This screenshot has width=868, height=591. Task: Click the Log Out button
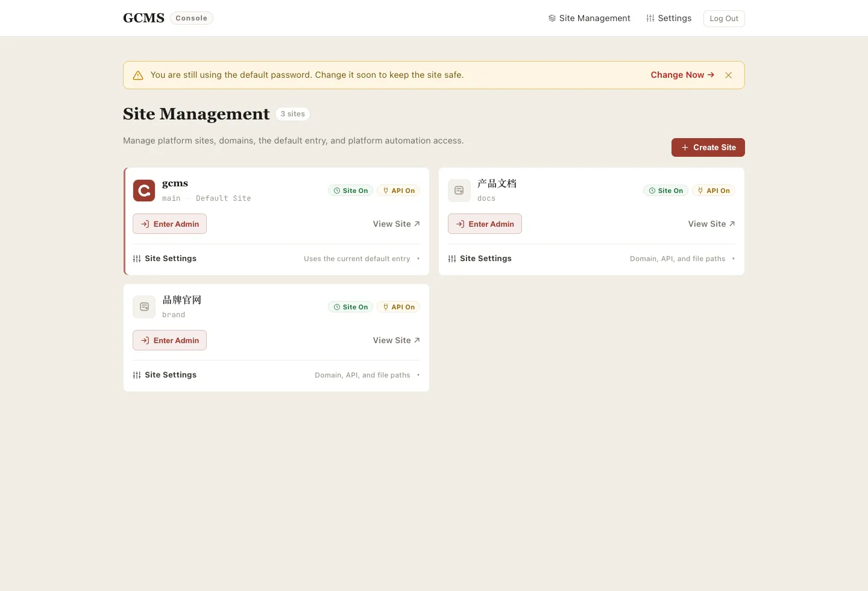pos(724,19)
